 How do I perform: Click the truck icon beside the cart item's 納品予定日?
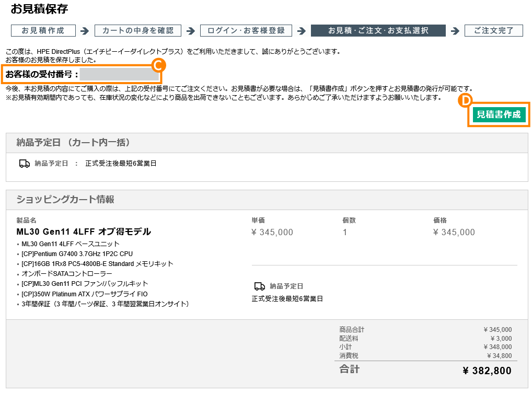[x=260, y=286]
